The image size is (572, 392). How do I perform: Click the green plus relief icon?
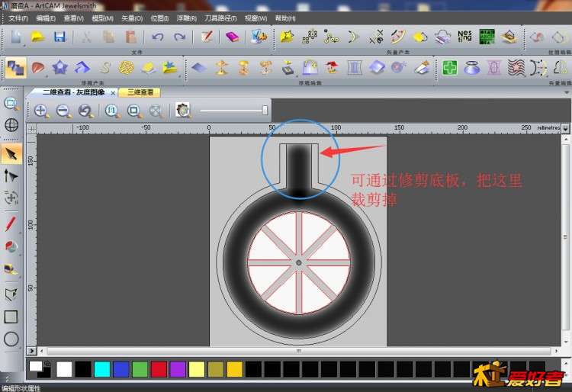(450, 68)
